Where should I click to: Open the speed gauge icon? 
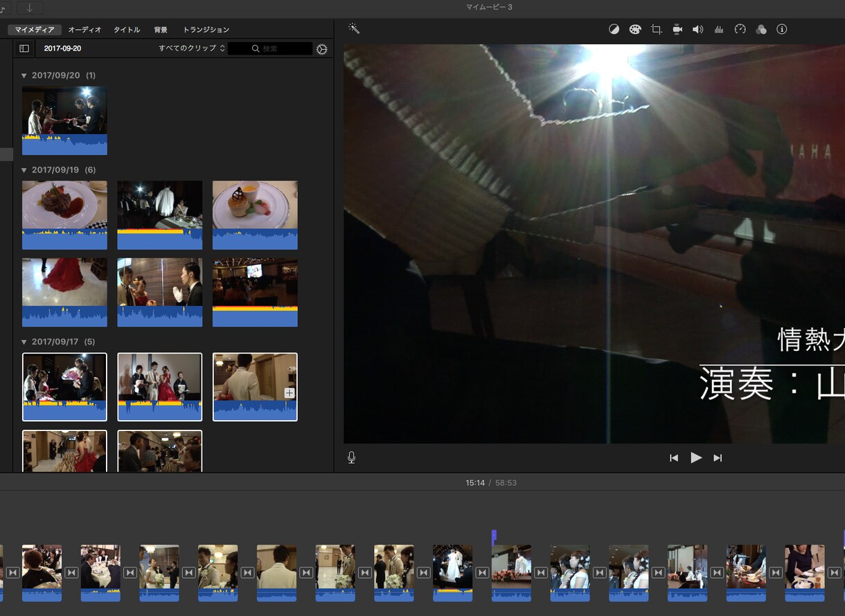[740, 29]
